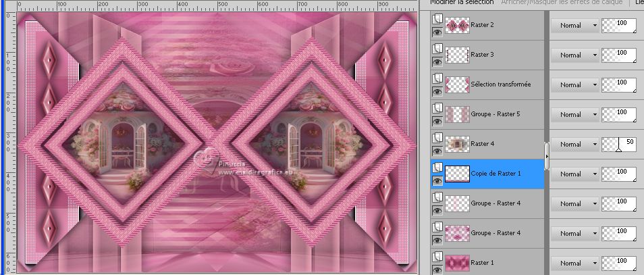Click the opacity slider of Copie de Raster 1
644x275 pixels.
pos(619,174)
